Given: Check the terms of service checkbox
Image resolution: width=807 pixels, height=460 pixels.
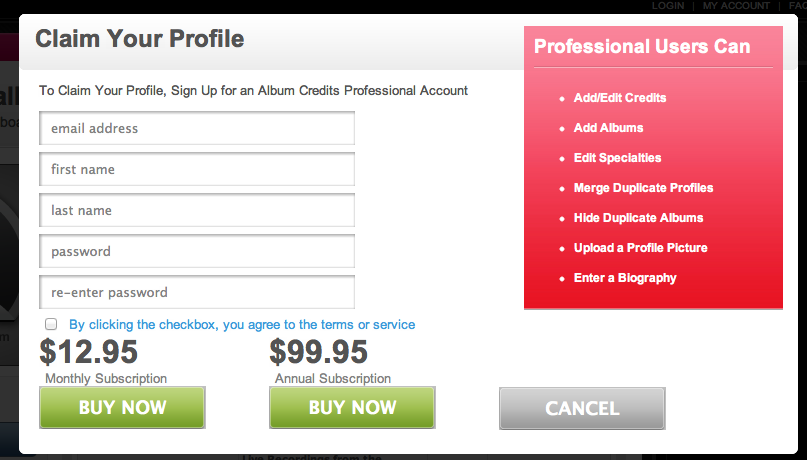Looking at the screenshot, I should [x=51, y=324].
